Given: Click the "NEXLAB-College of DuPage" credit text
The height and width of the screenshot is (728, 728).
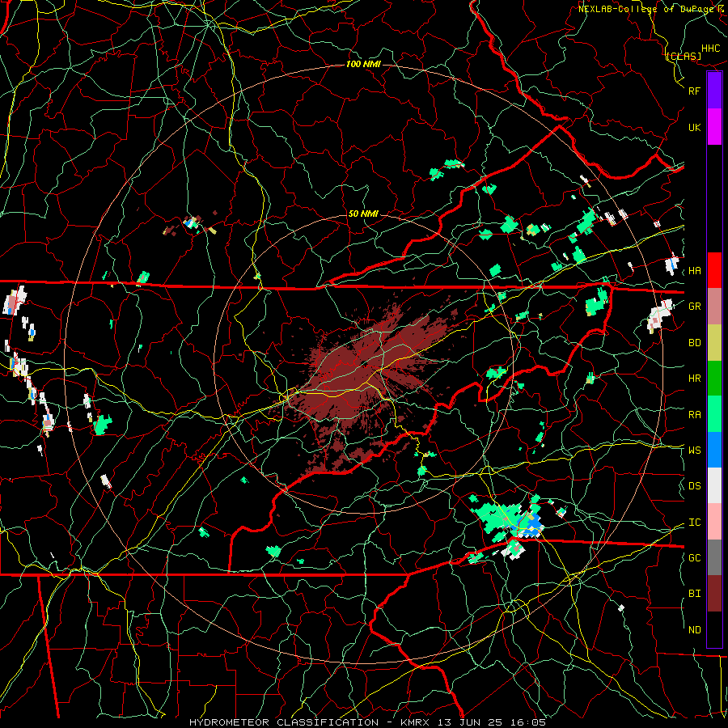Looking at the screenshot, I should [x=646, y=9].
